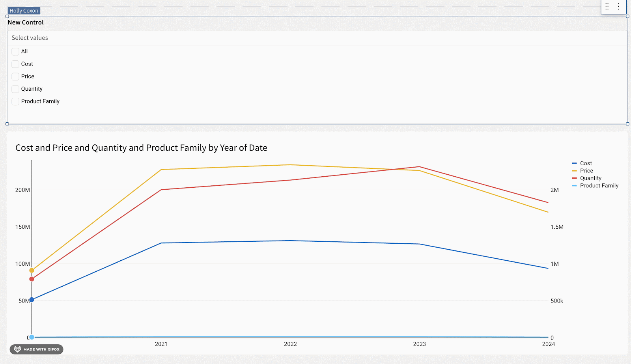
Task: Click the Made with Gifox badge
Action: (36, 349)
